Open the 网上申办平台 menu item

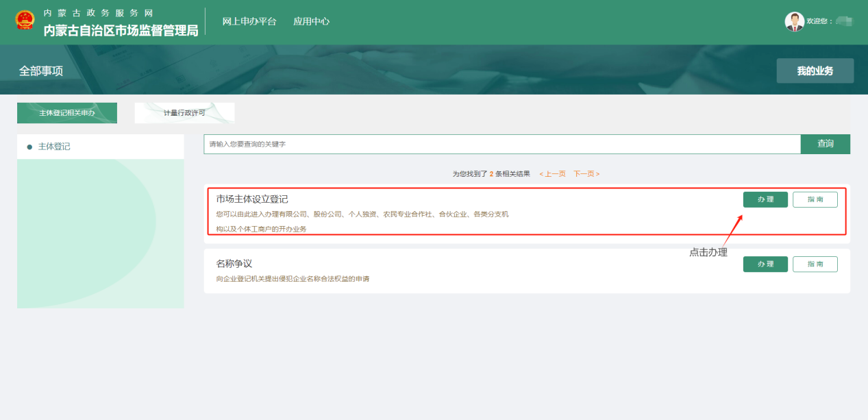click(249, 21)
